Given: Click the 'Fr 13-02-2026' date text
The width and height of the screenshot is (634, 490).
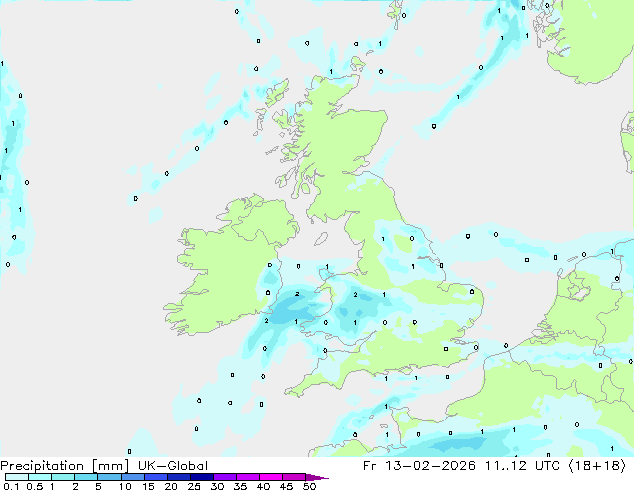Looking at the screenshot, I should 419,466.
